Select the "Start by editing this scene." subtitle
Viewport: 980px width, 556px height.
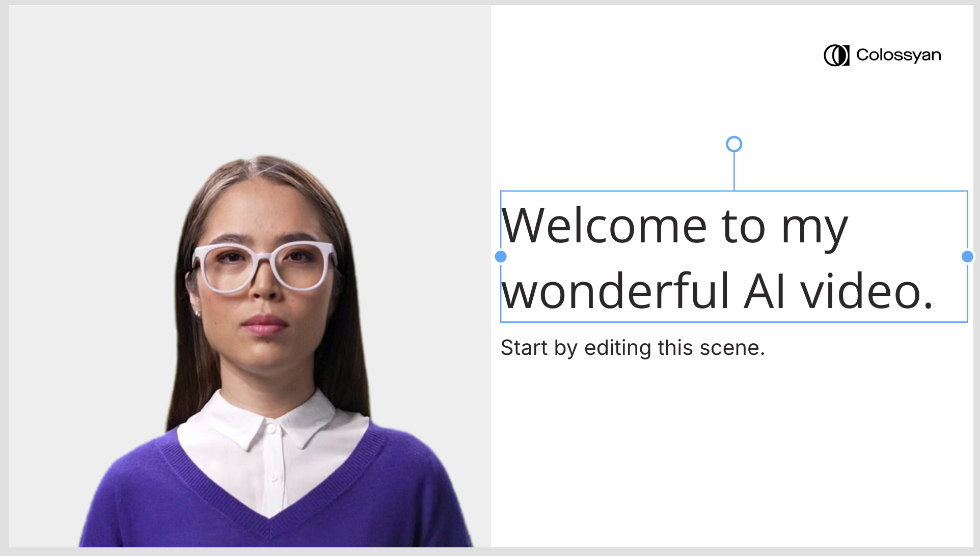pyautogui.click(x=633, y=348)
